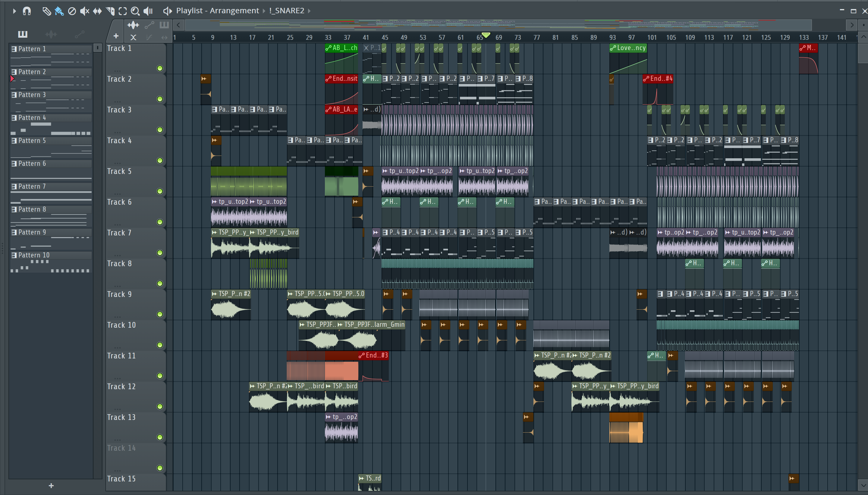The image size is (868, 495).
Task: Open the !_SNARE2 pattern selector
Action: [287, 11]
